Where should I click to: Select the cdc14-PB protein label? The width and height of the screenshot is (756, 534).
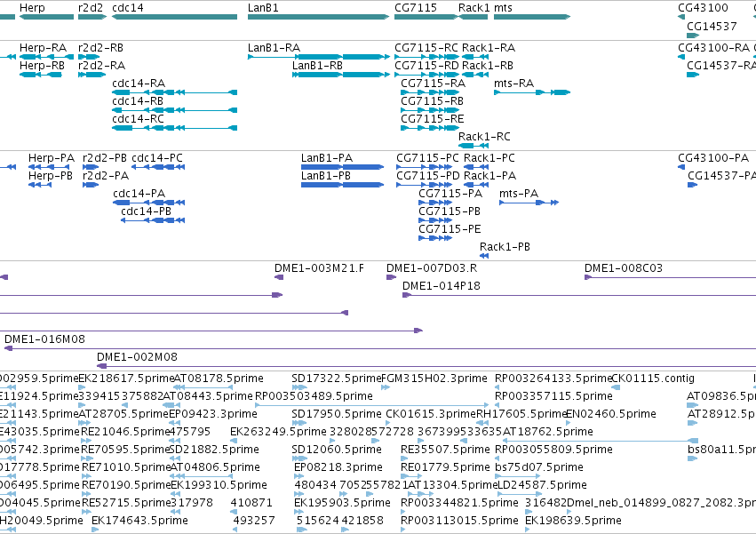(146, 211)
